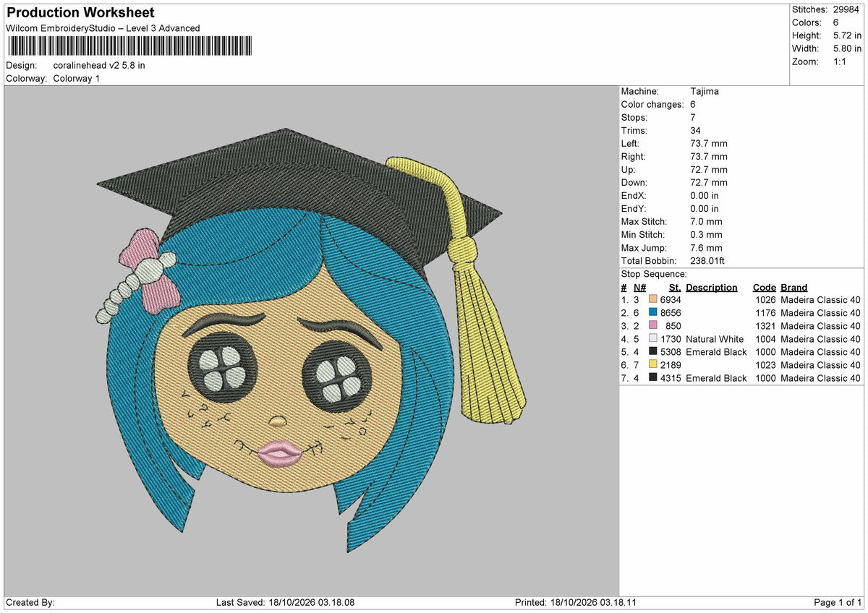This screenshot has height=613, width=868.
Task: Click the black swatch beside 4315 stitches
Action: point(653,378)
